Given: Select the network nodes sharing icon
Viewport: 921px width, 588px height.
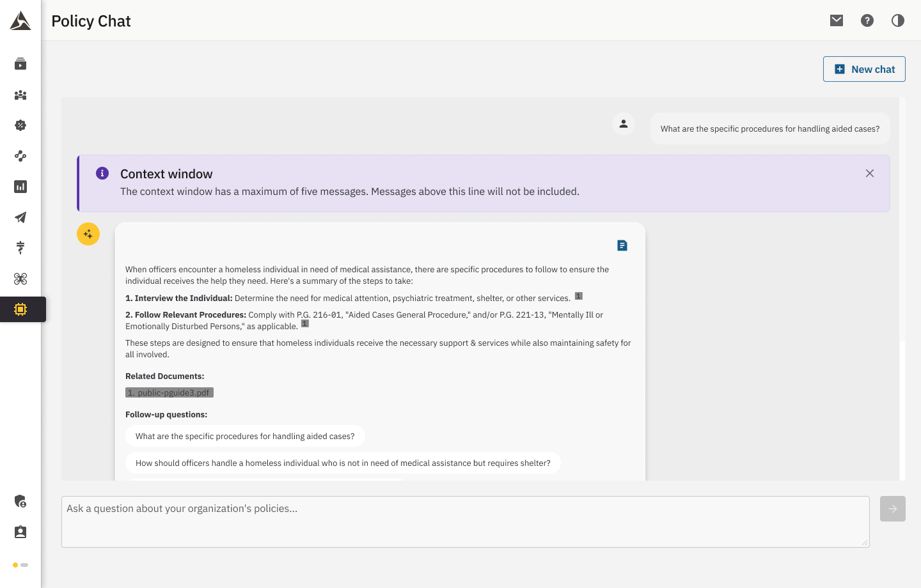Looking at the screenshot, I should [x=20, y=156].
